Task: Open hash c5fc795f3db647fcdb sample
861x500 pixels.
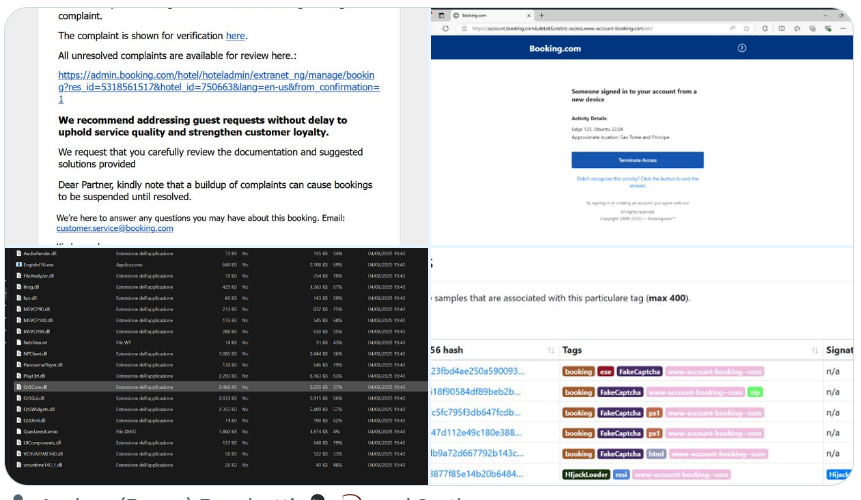Action: pos(476,412)
